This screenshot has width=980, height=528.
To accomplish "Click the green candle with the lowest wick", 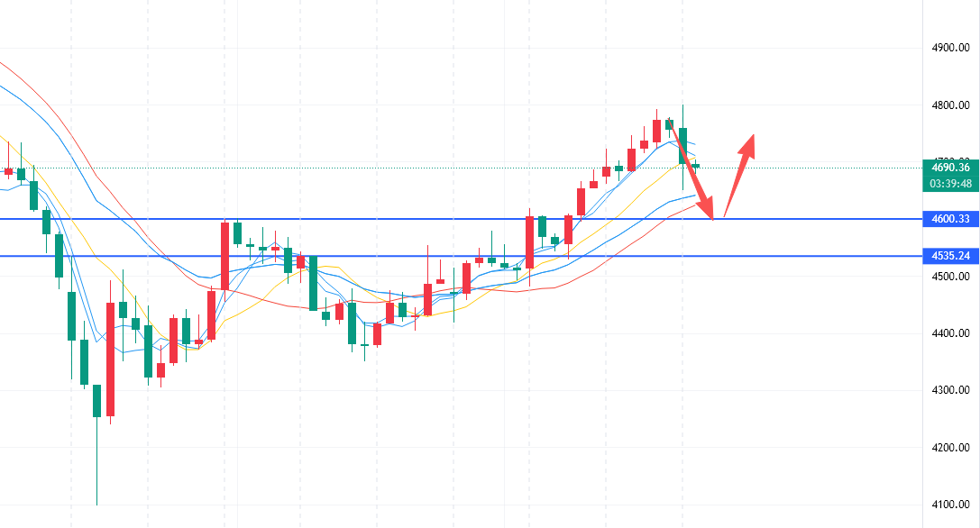I will point(96,401).
